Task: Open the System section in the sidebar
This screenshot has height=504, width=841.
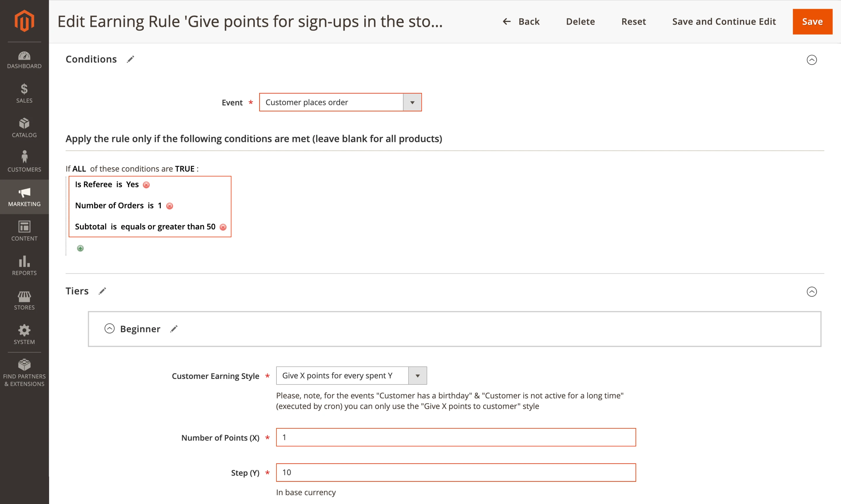Action: click(24, 334)
